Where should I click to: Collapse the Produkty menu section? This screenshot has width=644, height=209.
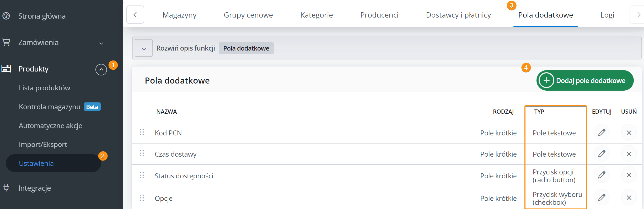click(x=101, y=70)
